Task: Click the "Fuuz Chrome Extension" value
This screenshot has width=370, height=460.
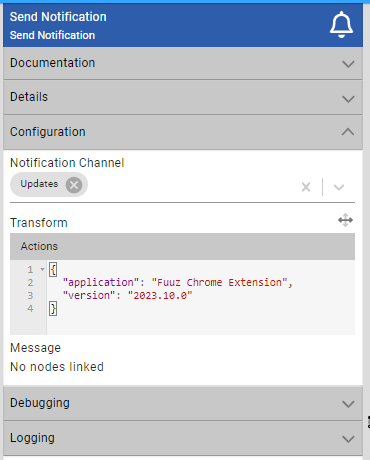Action: click(x=219, y=282)
